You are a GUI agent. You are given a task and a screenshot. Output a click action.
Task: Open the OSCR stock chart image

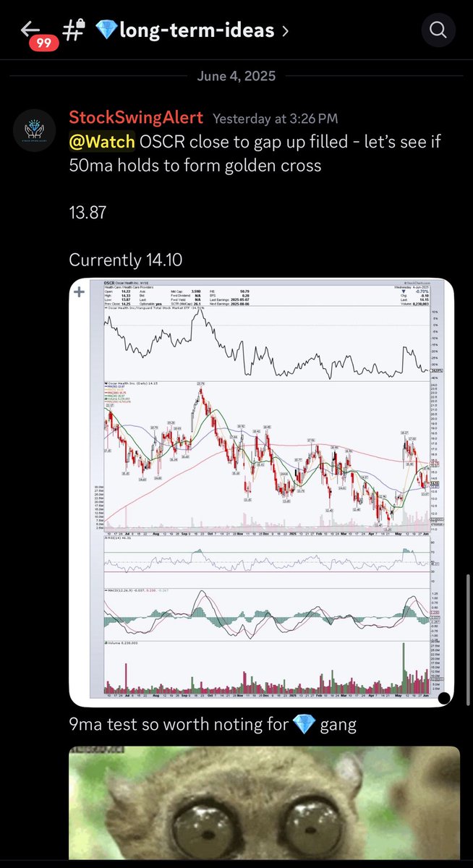point(261,493)
